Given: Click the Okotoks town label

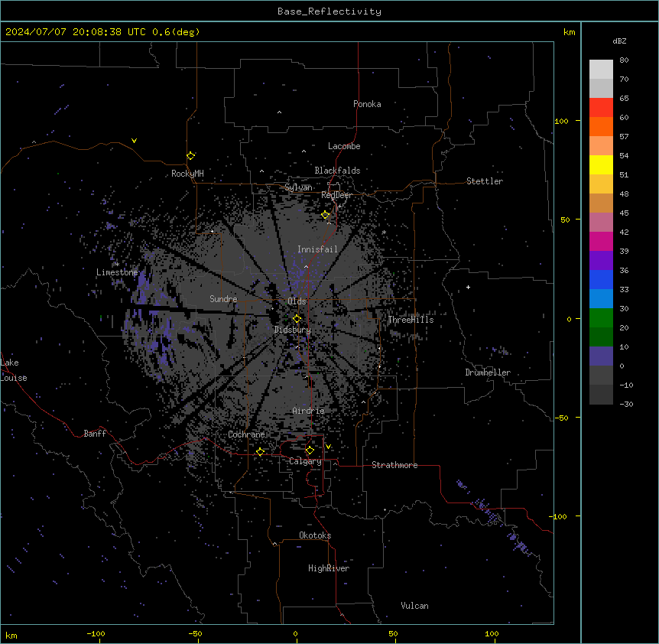Looking at the screenshot, I should (x=315, y=535).
